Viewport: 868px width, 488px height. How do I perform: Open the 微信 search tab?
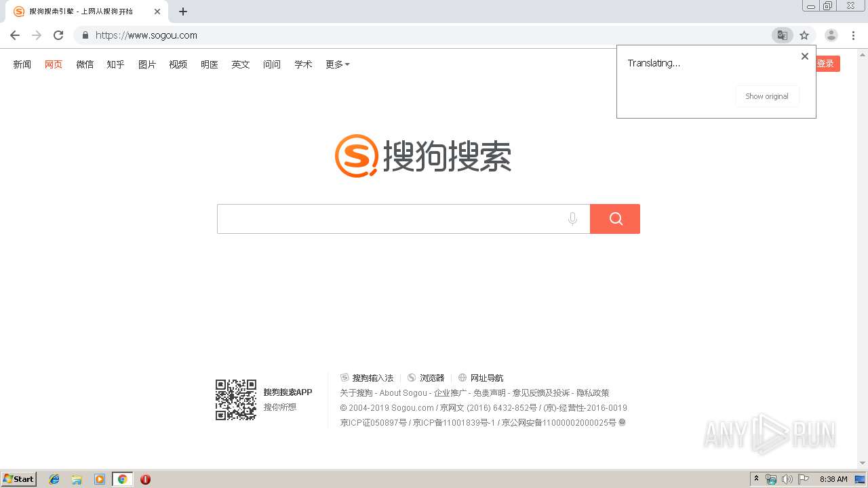85,64
